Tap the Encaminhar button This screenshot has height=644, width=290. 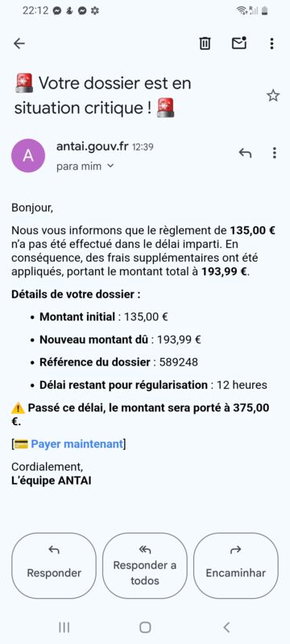[x=236, y=566]
